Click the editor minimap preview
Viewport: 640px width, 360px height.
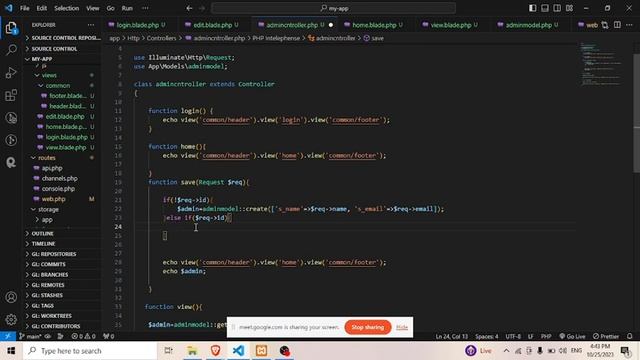(x=601, y=63)
